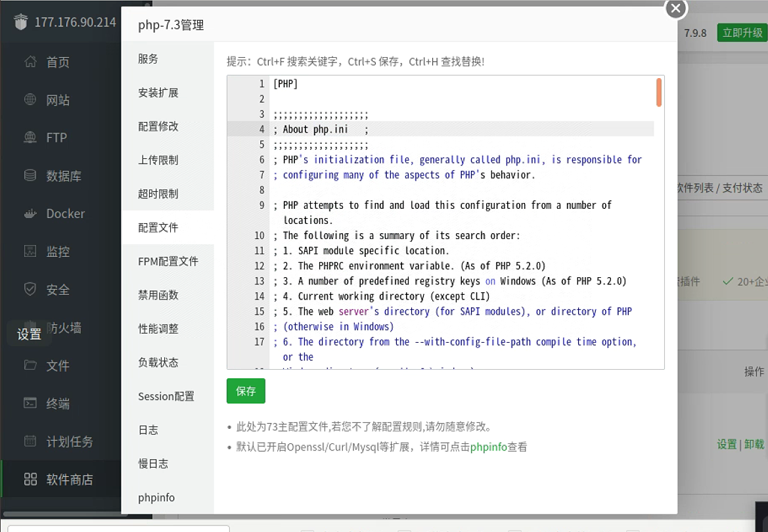Click the terminal icon beside 终端

click(30, 403)
